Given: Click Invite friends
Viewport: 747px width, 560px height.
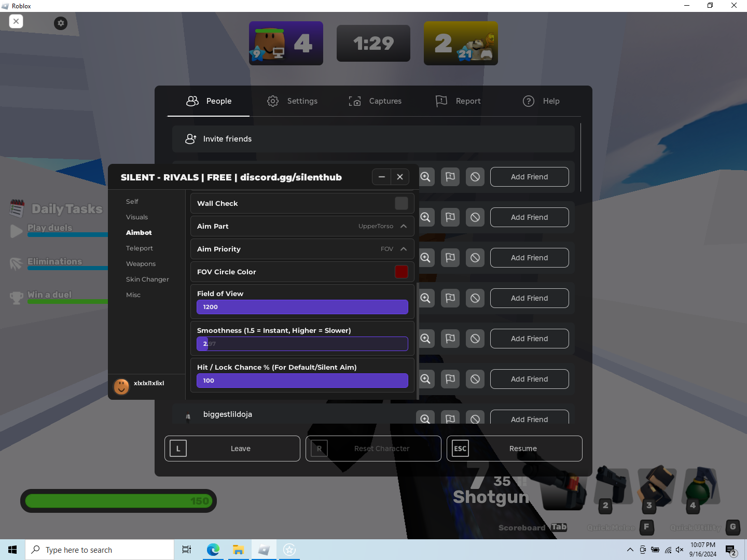Looking at the screenshot, I should (x=374, y=139).
